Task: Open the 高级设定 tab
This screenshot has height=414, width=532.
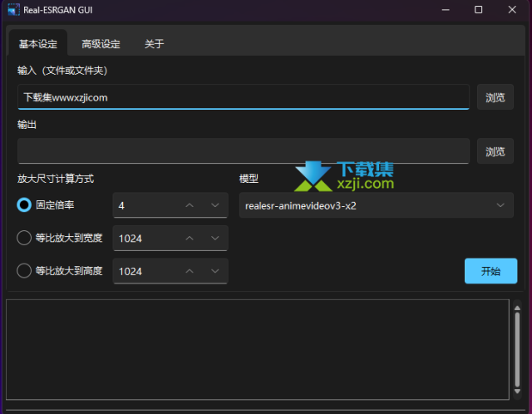Action: coord(101,44)
